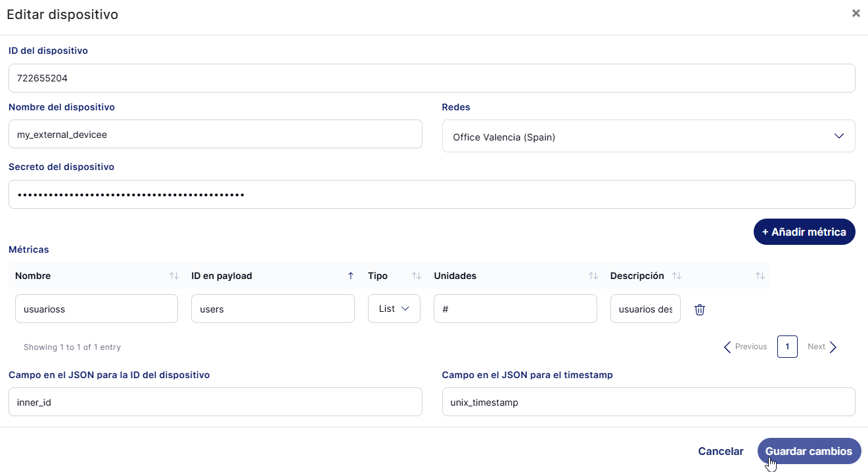Sort metrics by Unidades column arrows
The height and width of the screenshot is (472, 868).
click(593, 276)
